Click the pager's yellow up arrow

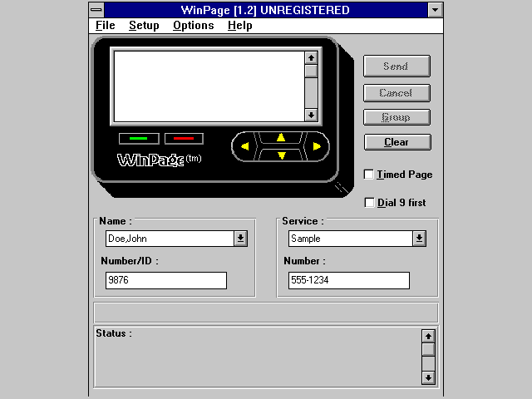point(281,137)
